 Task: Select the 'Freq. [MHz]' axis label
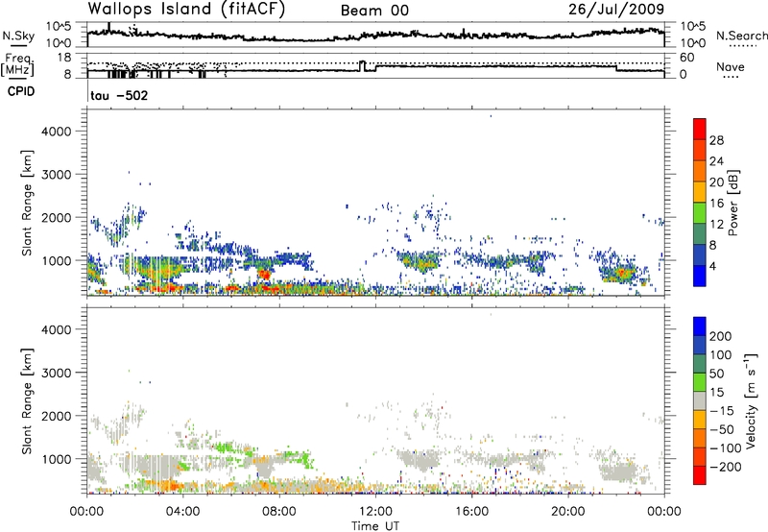pos(17,64)
